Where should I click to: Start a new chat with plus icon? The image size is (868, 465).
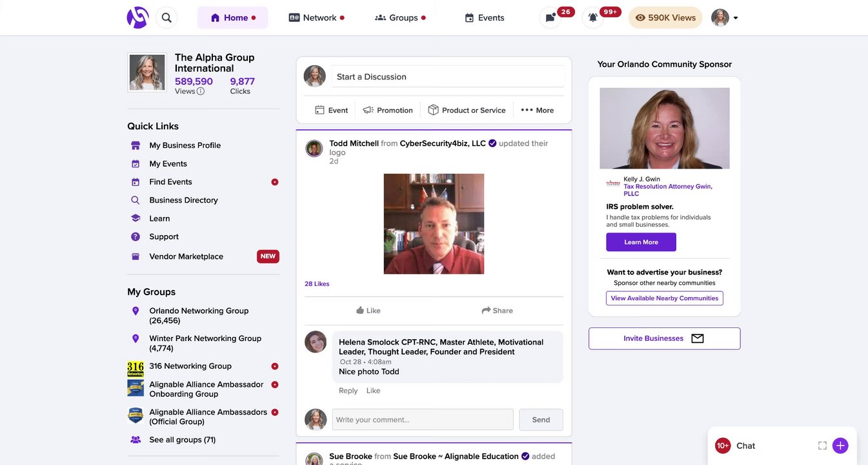pos(840,446)
